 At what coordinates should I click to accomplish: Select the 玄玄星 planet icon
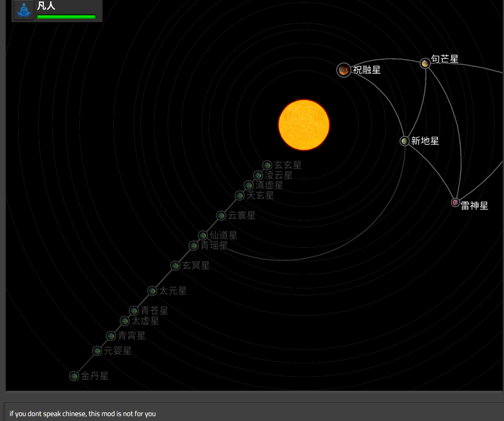(x=267, y=165)
